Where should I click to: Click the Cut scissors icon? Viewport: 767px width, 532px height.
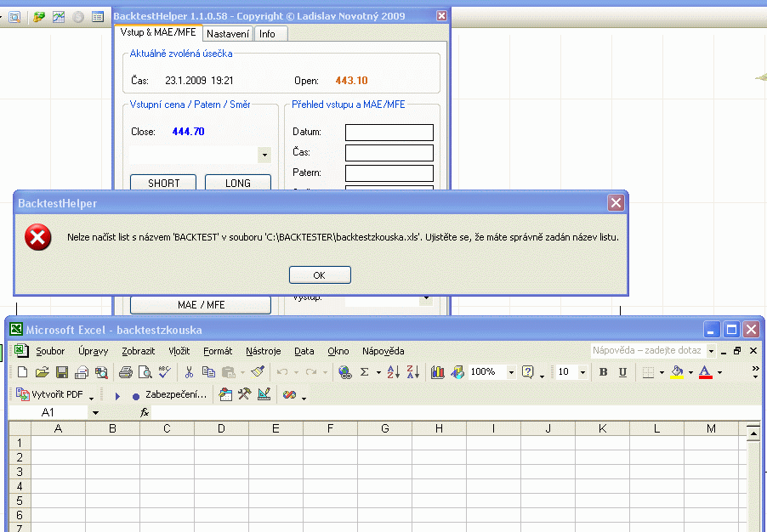tap(188, 372)
